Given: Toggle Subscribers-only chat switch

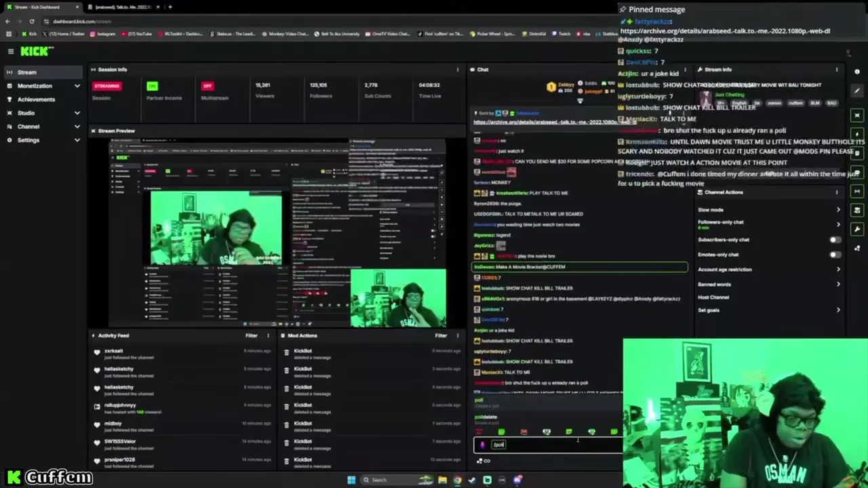Looking at the screenshot, I should [835, 240].
